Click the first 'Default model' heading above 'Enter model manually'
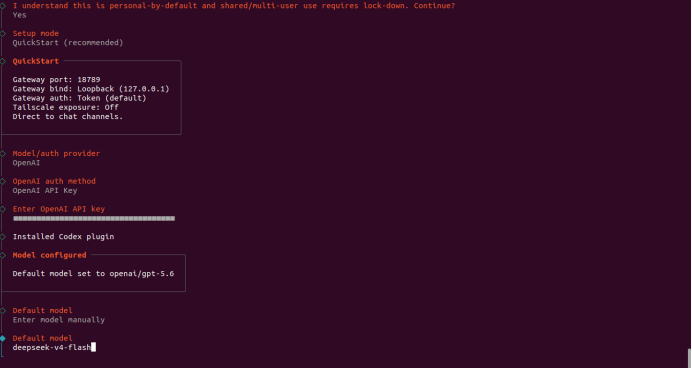The height and width of the screenshot is (368, 692). (x=43, y=311)
